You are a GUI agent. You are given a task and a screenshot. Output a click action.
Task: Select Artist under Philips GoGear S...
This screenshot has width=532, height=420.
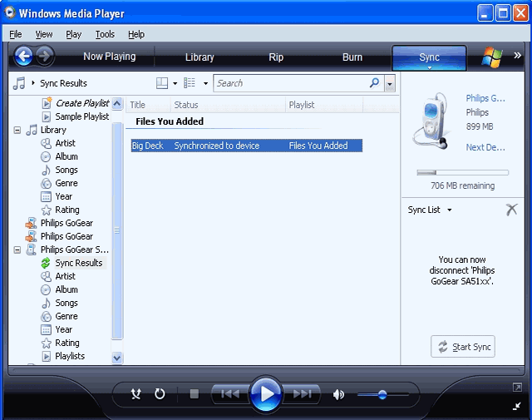pos(65,276)
